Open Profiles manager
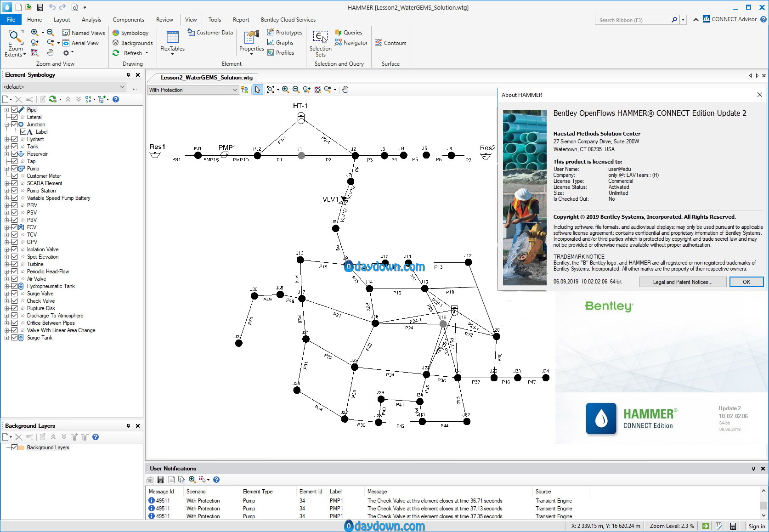The height and width of the screenshot is (532, 769). point(281,53)
